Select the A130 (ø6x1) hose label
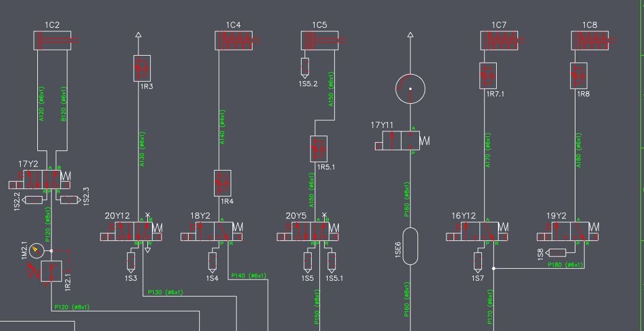This screenshot has height=331, width=644. tap(142, 149)
